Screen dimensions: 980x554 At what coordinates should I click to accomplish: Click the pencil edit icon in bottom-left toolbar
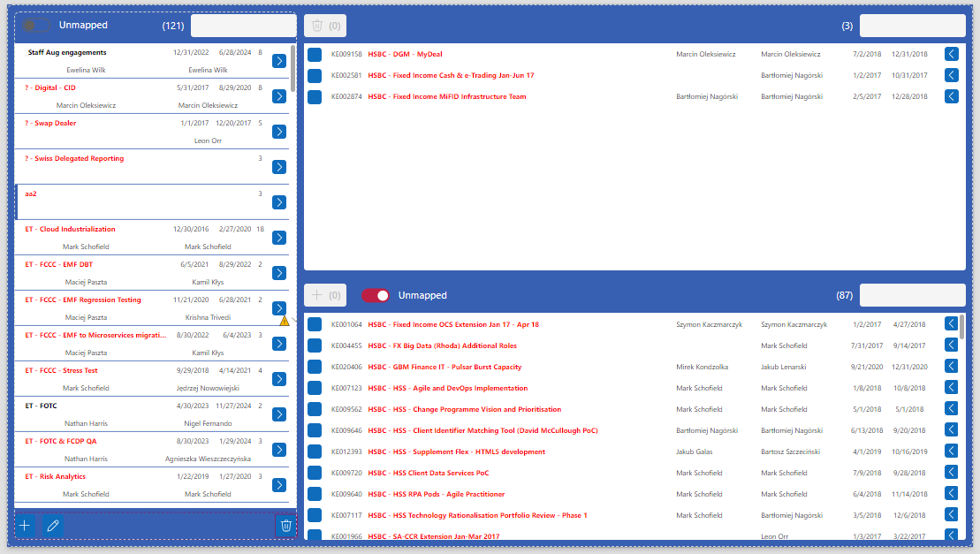click(53, 526)
